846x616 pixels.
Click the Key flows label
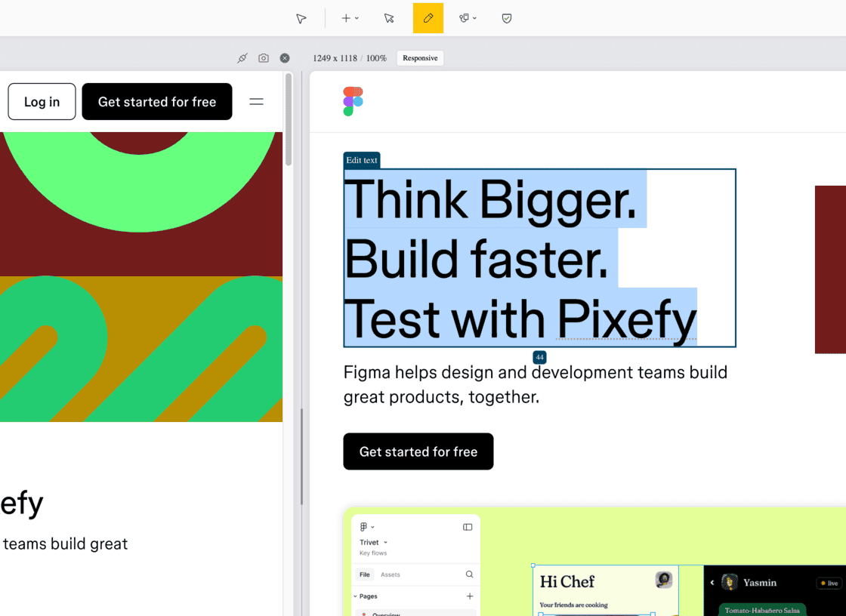click(373, 553)
